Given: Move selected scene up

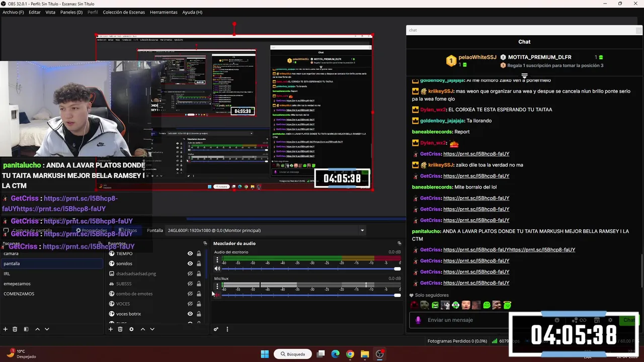Looking at the screenshot, I should pyautogui.click(x=37, y=329).
